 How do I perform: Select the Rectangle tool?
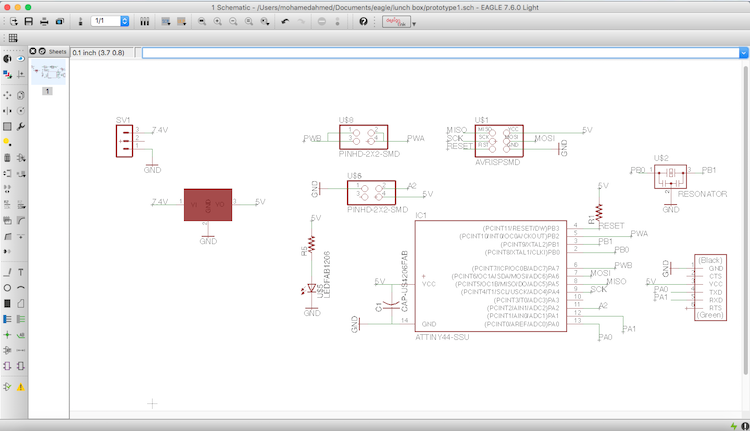7,304
